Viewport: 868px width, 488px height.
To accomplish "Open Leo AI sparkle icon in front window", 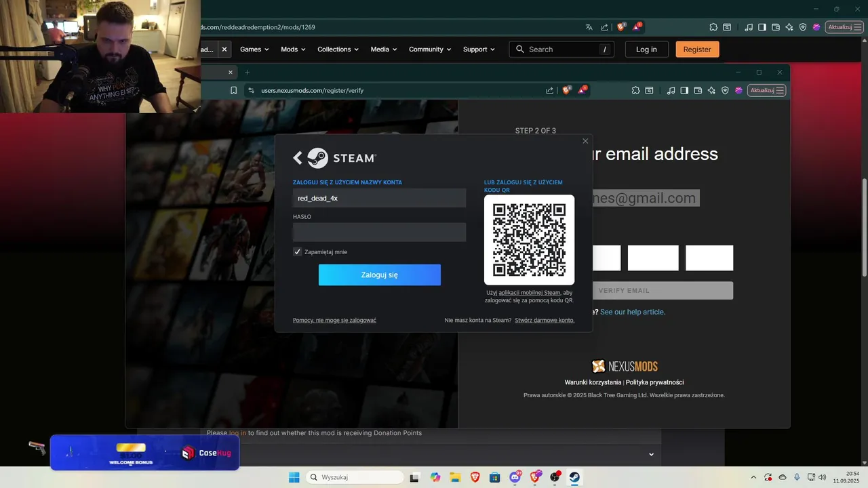I will pyautogui.click(x=711, y=90).
